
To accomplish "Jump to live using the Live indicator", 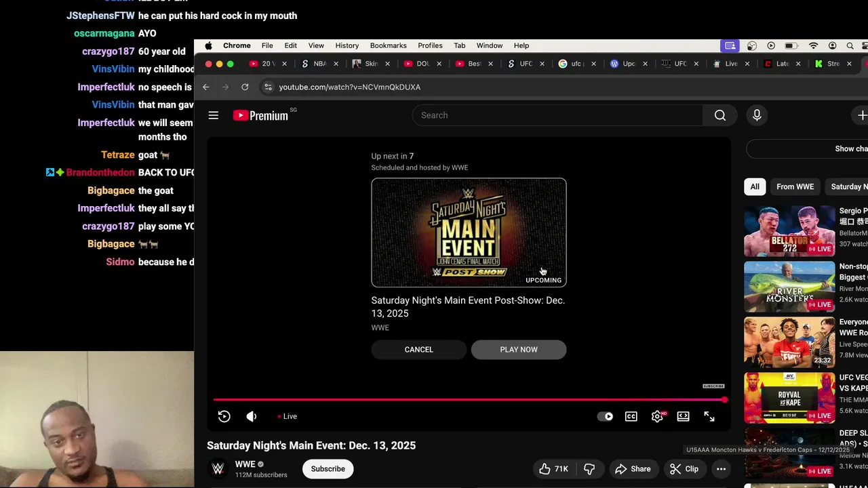I will tap(287, 416).
